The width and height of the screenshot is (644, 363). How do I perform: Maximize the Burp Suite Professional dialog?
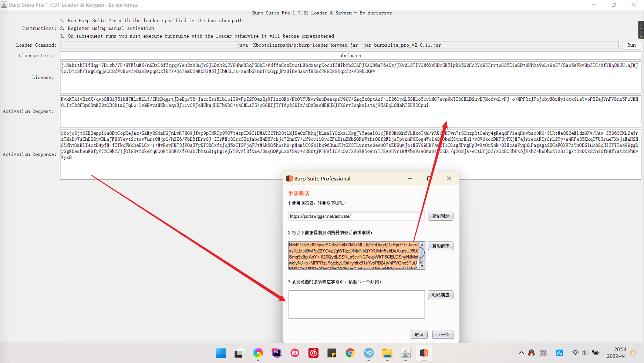point(429,179)
